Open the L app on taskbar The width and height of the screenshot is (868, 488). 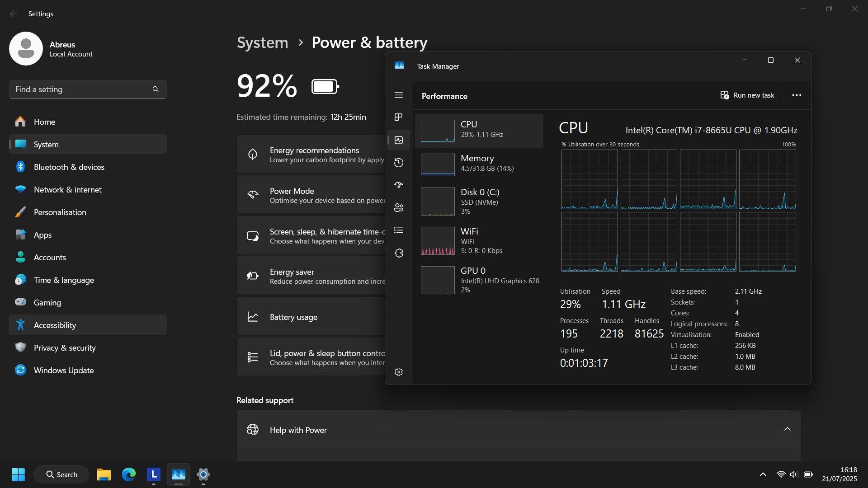(x=154, y=474)
